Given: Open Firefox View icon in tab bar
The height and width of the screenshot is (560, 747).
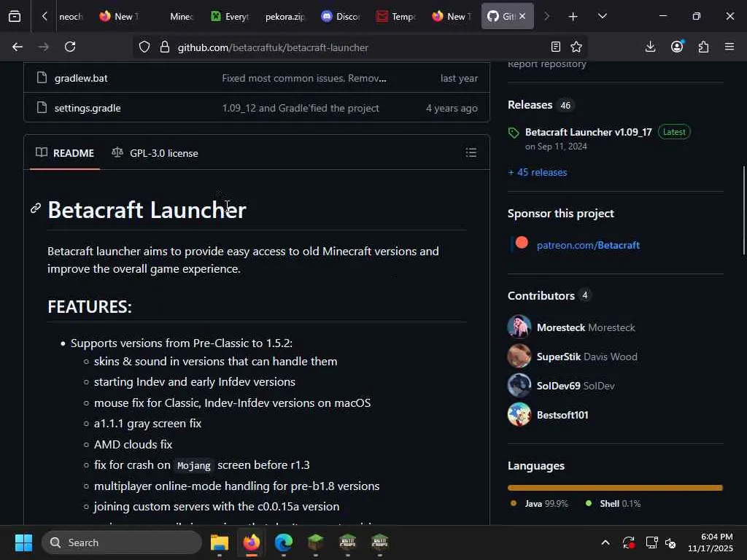Looking at the screenshot, I should point(15,17).
